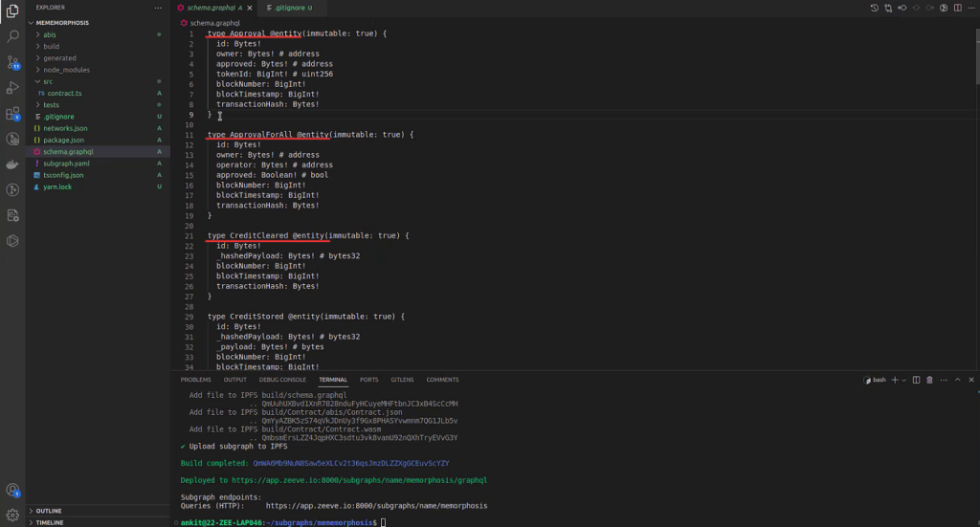Open changes with previous revision icon

tap(902, 8)
